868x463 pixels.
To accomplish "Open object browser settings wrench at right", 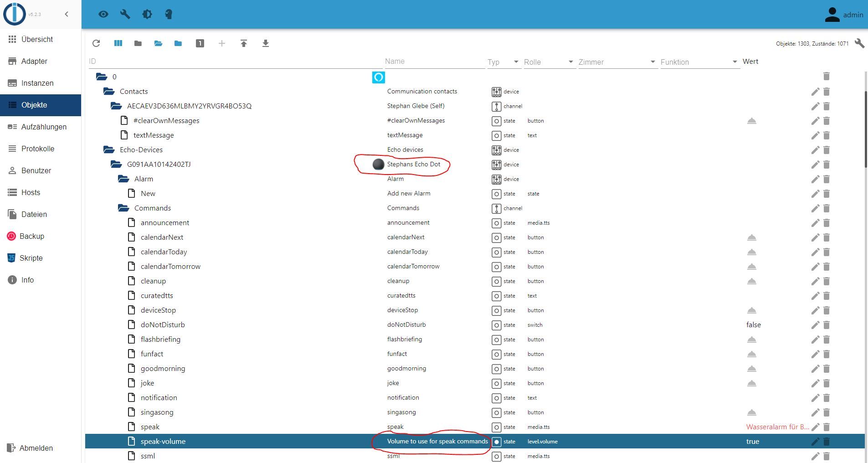I will click(859, 43).
